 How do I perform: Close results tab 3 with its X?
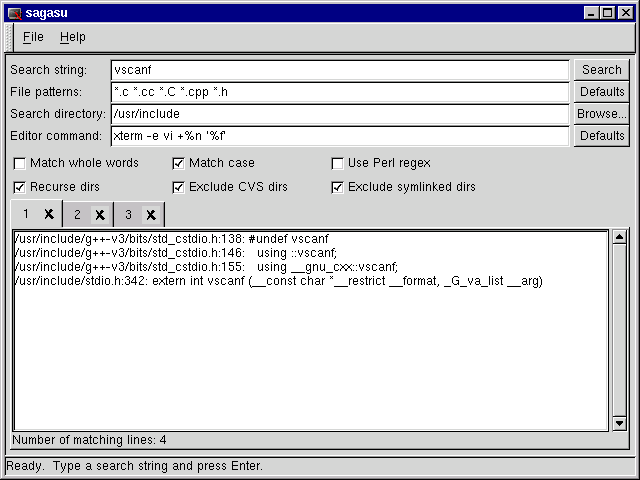[150, 215]
